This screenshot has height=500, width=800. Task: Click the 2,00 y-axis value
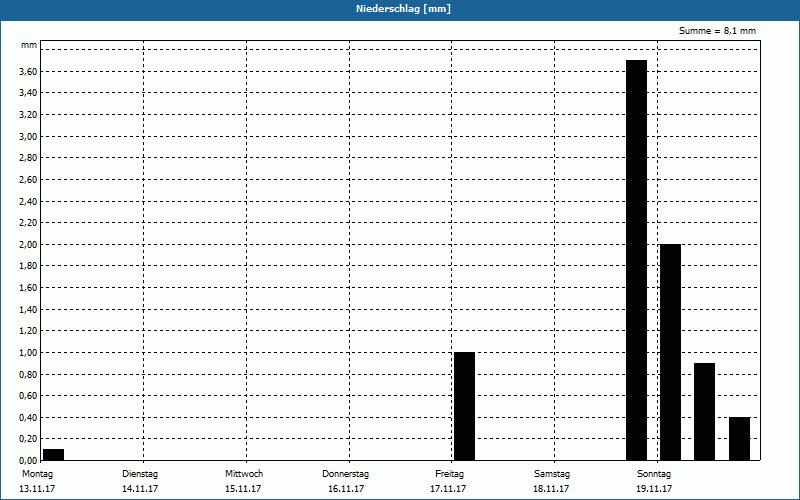coord(28,244)
